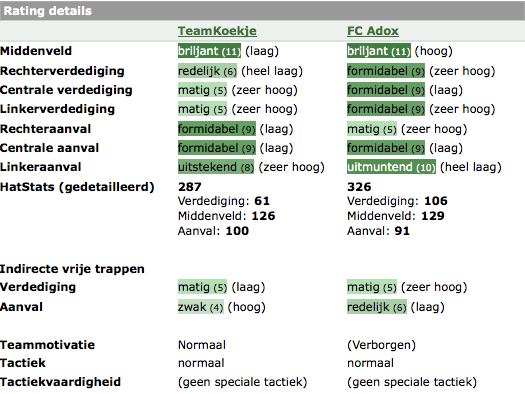Click FC Adox's formidabel (9) Centrale aanval rating
Viewport: 525px width, 394px height.
coord(386,148)
